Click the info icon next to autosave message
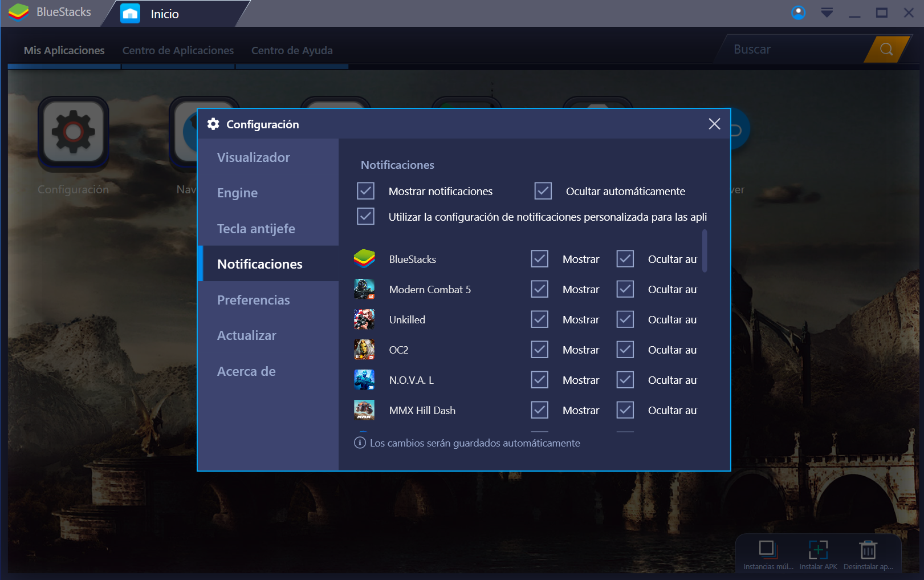 click(x=359, y=443)
